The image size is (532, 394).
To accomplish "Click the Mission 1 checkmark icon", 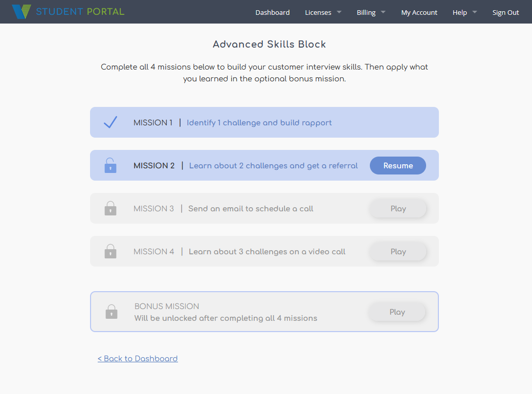I will tap(110, 122).
